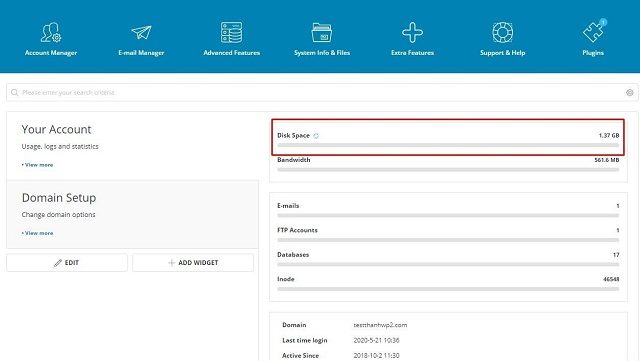Click the Inode count 46548

(x=611, y=279)
